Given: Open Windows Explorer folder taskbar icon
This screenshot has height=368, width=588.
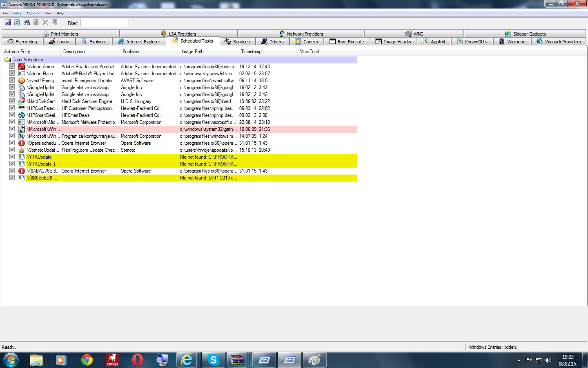Looking at the screenshot, I should (36, 360).
